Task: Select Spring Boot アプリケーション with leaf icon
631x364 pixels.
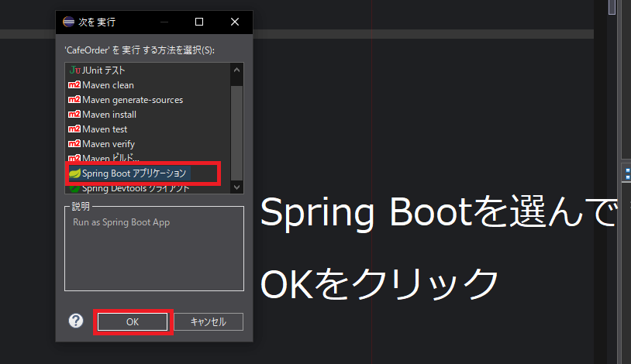Action: [133, 173]
